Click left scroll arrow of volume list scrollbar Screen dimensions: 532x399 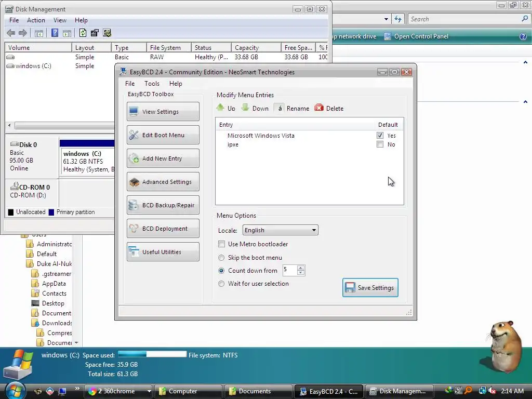(9, 125)
